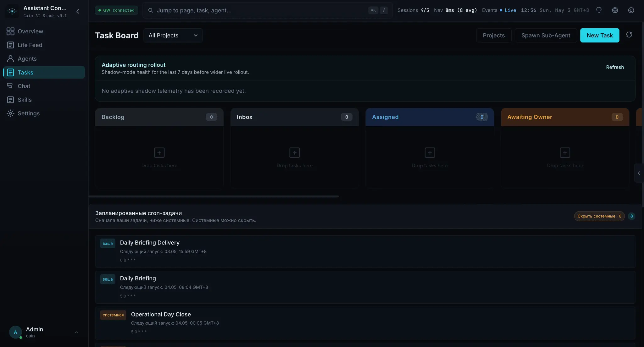The image size is (644, 347).
Task: Switch to the Chat page
Action: pyautogui.click(x=44, y=86)
